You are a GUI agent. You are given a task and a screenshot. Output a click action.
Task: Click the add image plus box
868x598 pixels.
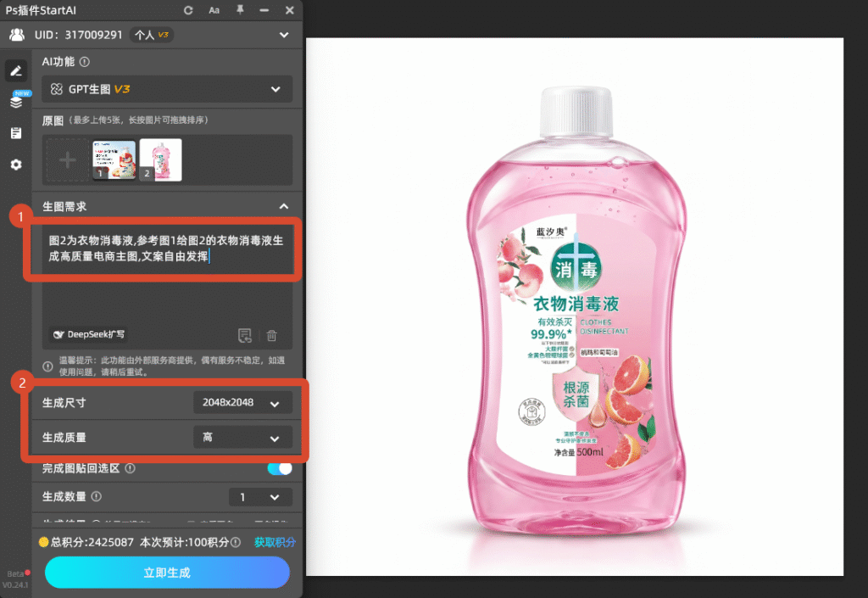[68, 160]
